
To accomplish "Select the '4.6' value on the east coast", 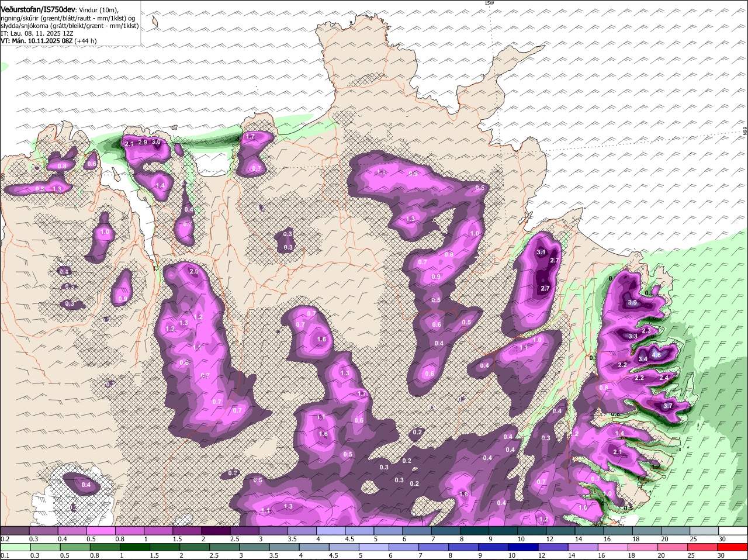I will coord(656,355).
